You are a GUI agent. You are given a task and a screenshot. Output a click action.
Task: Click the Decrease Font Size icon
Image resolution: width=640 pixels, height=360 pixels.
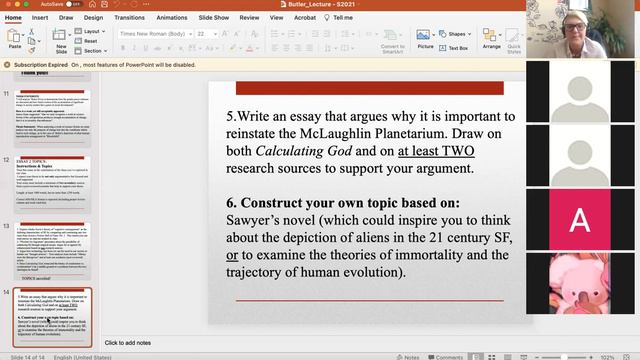pyautogui.click(x=236, y=34)
